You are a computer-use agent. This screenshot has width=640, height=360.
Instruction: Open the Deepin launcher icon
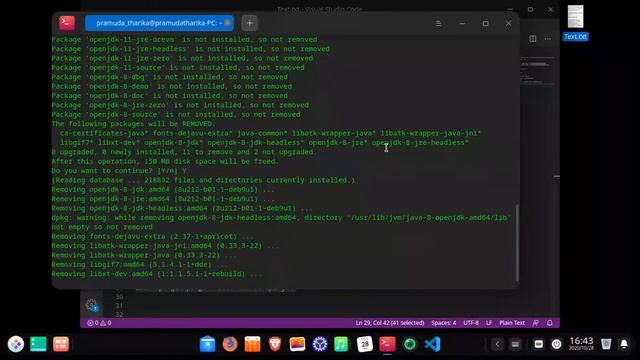click(16, 344)
